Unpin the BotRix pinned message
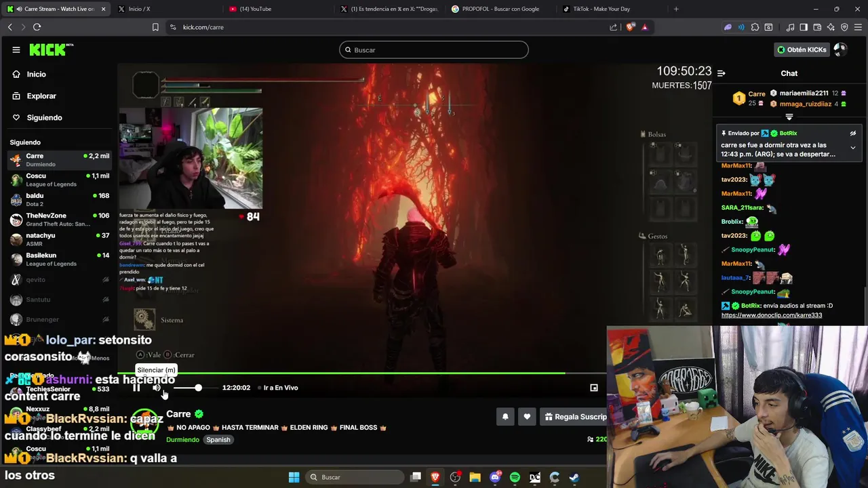This screenshot has width=868, height=488. point(853,134)
